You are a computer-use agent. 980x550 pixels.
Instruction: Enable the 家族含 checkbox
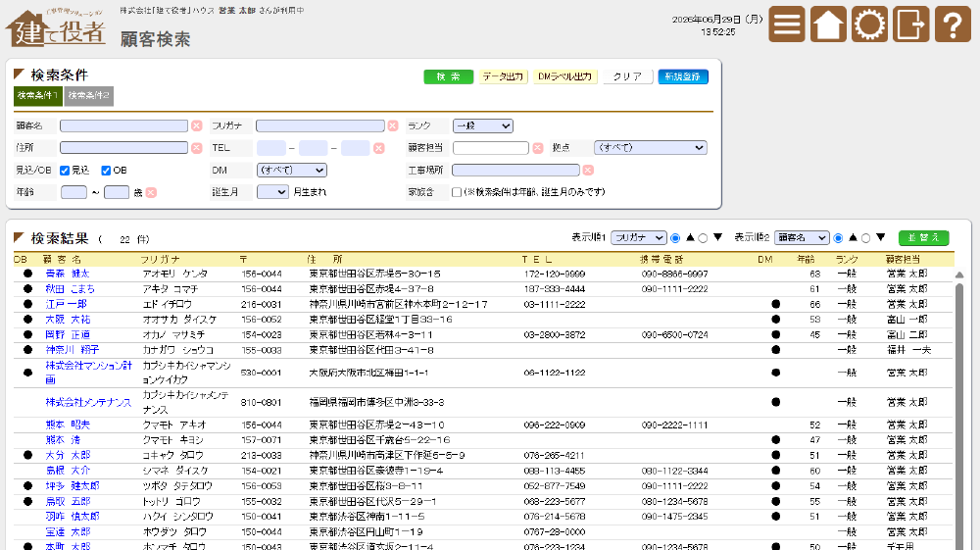pos(457,192)
